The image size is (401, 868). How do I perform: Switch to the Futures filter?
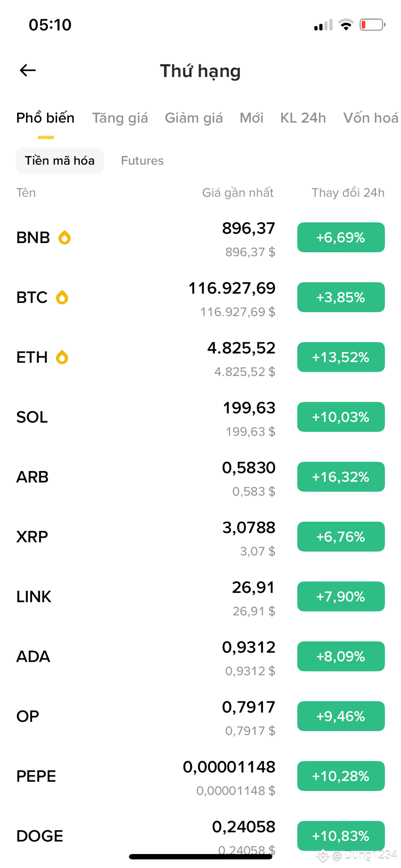[x=142, y=161]
